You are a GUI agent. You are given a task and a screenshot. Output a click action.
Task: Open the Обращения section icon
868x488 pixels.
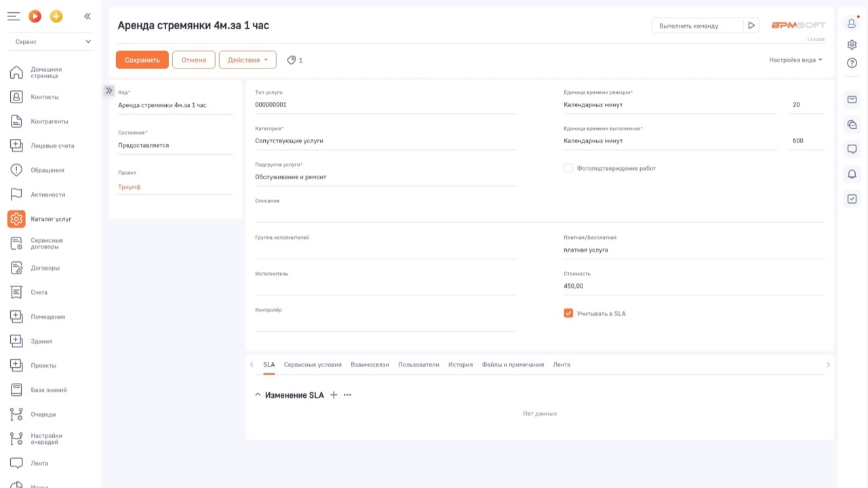point(16,170)
